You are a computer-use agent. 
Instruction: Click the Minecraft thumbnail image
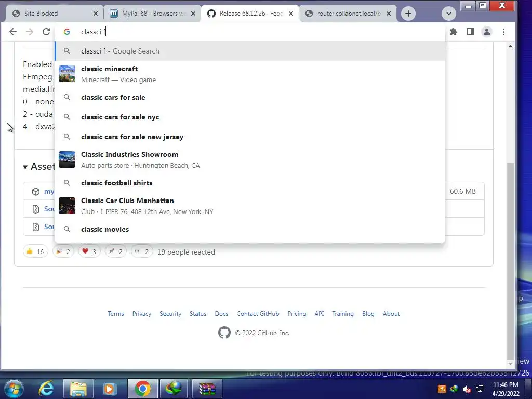coord(67,74)
